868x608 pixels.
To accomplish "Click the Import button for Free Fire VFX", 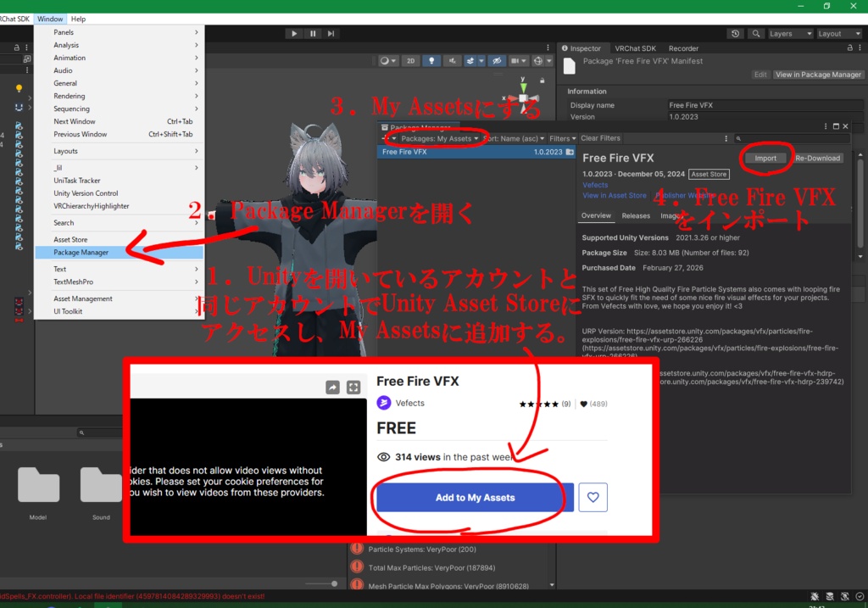I will pyautogui.click(x=765, y=159).
